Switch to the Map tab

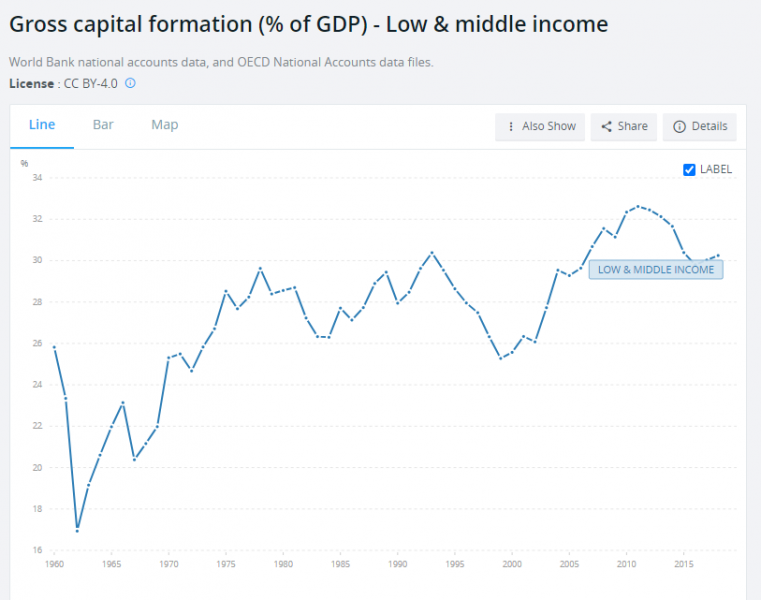[x=165, y=125]
